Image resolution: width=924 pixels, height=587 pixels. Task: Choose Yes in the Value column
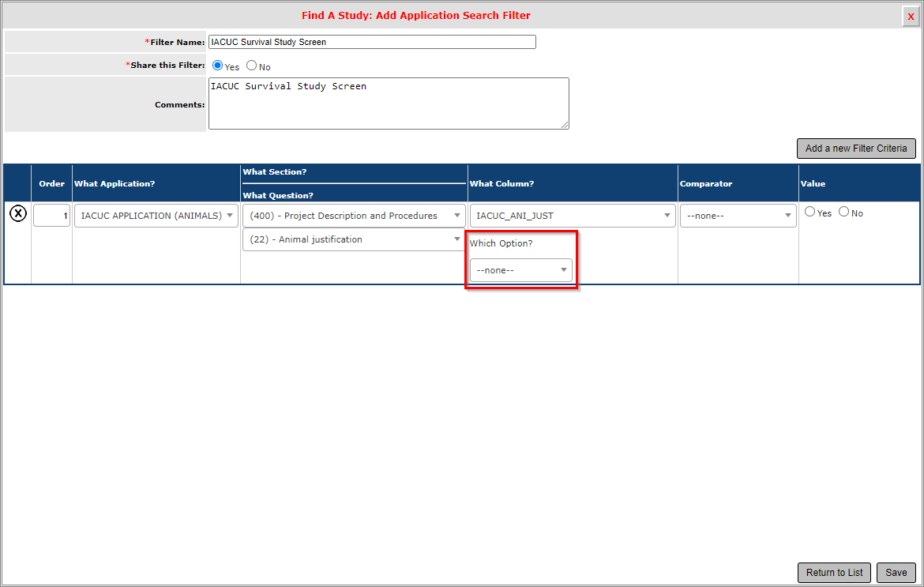(809, 212)
